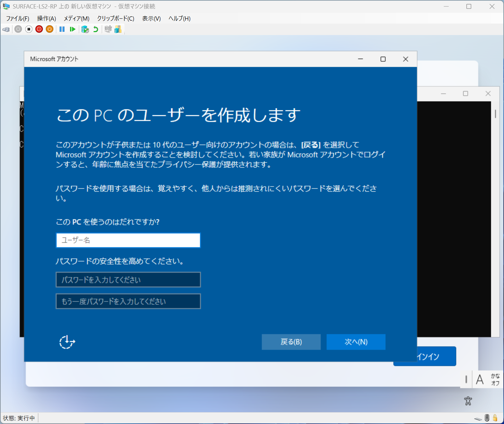This screenshot has width=504, height=424.
Task: Toggle かな オフ kana input setting
Action: pyautogui.click(x=494, y=379)
